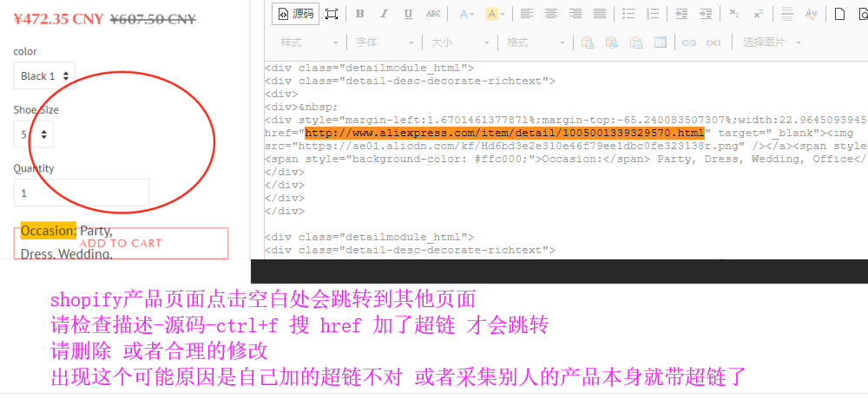
Task: Open the color dropdown showing Black 1
Action: (x=44, y=75)
